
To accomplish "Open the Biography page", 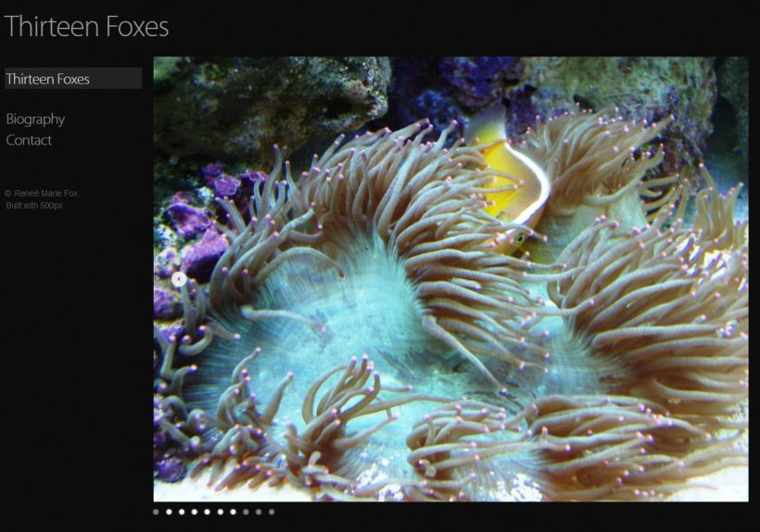I will (x=35, y=119).
